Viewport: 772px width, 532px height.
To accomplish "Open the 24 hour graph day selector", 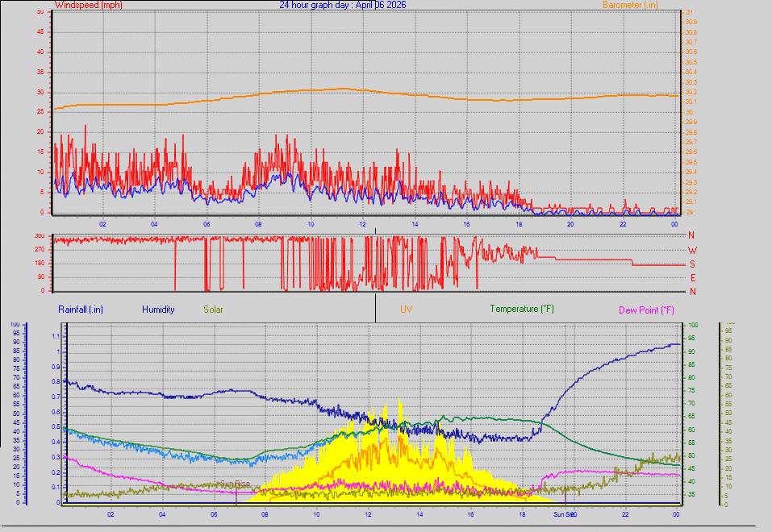I will click(312, 5).
